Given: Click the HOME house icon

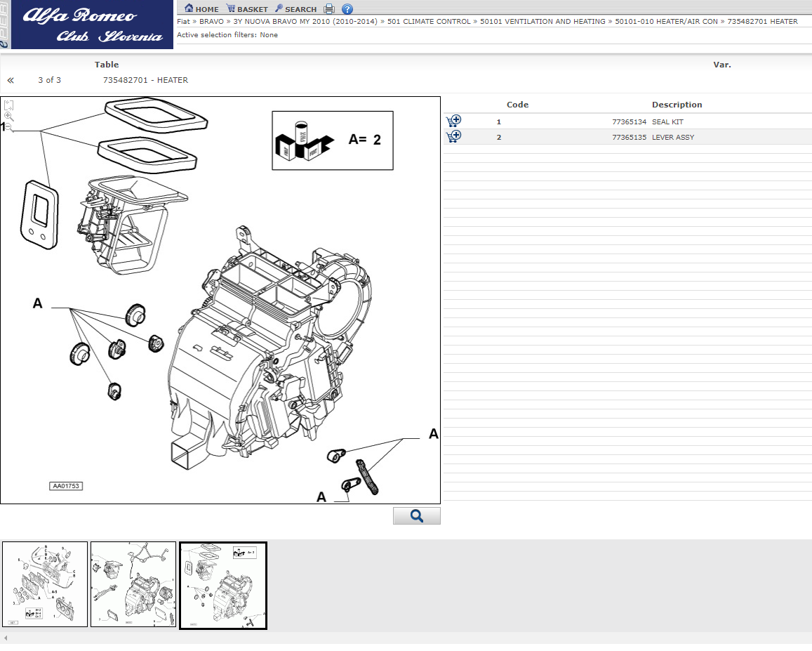Looking at the screenshot, I should (x=189, y=8).
